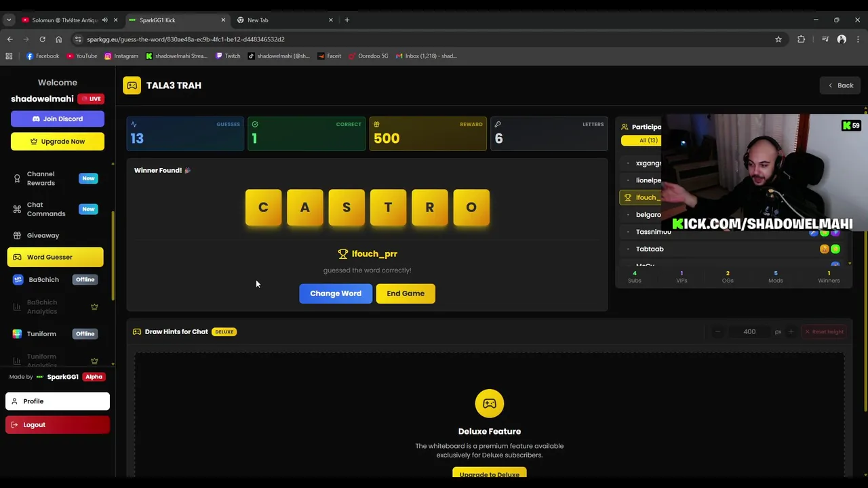Click the letter C tile
868x488 pixels.
pos(263,207)
